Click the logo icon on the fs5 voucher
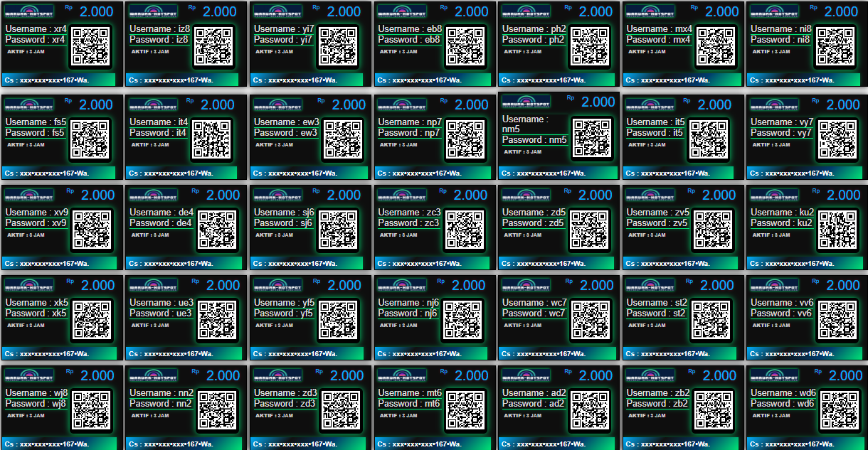 (29, 104)
